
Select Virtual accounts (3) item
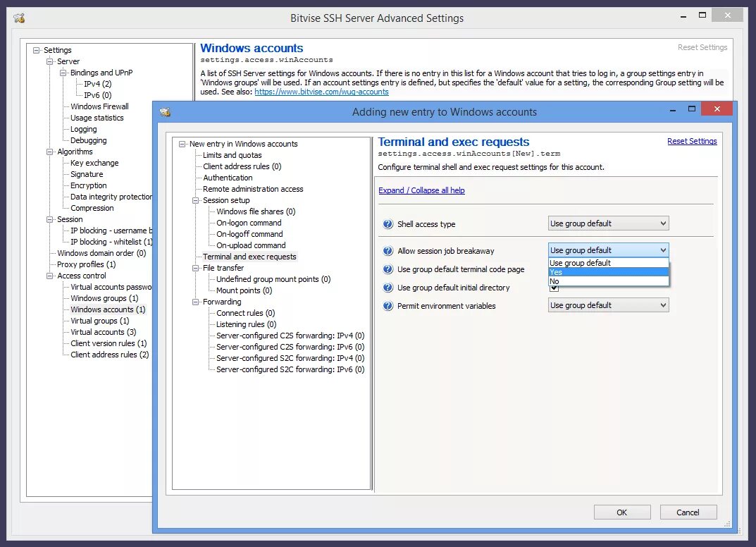coord(103,332)
